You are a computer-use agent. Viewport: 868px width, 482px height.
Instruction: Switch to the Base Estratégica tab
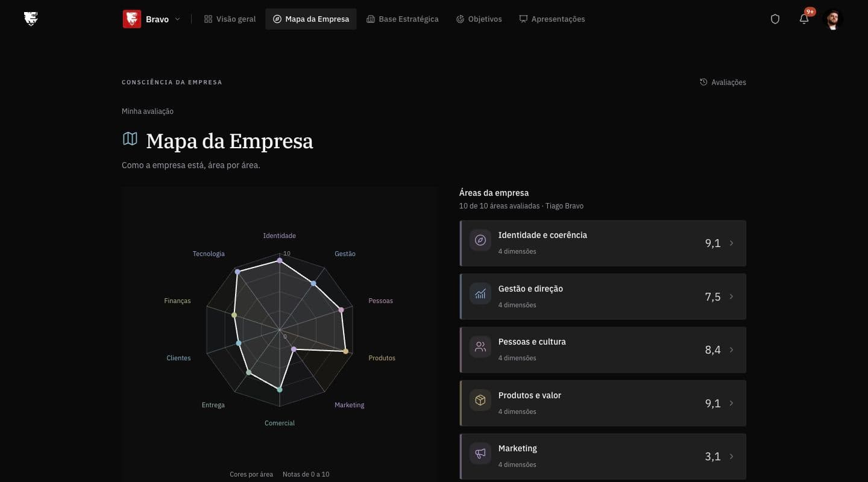coord(403,19)
